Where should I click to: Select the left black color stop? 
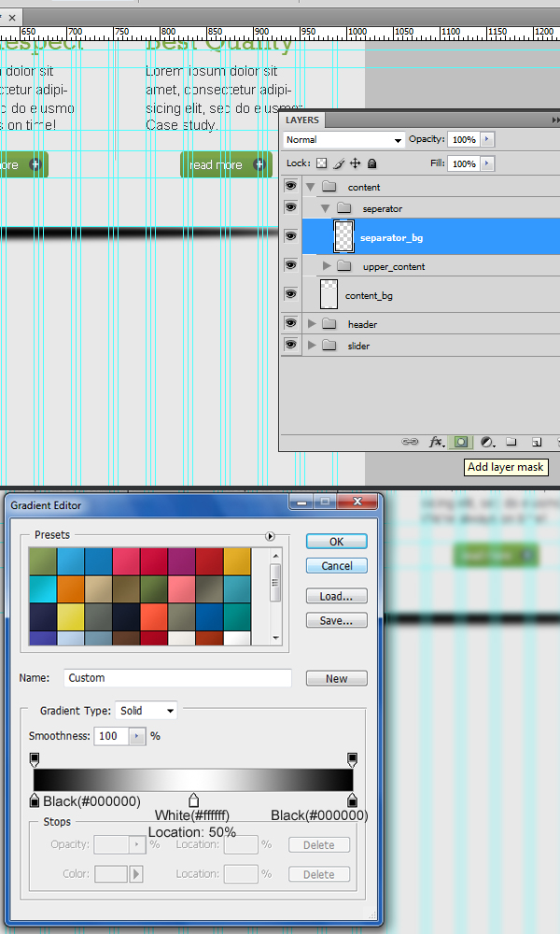pyautogui.click(x=35, y=800)
